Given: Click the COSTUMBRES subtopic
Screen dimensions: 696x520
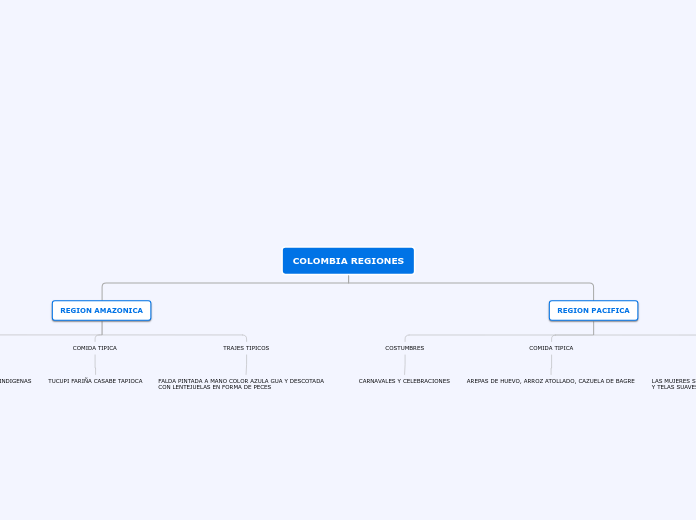Looking at the screenshot, I should click(x=404, y=348).
